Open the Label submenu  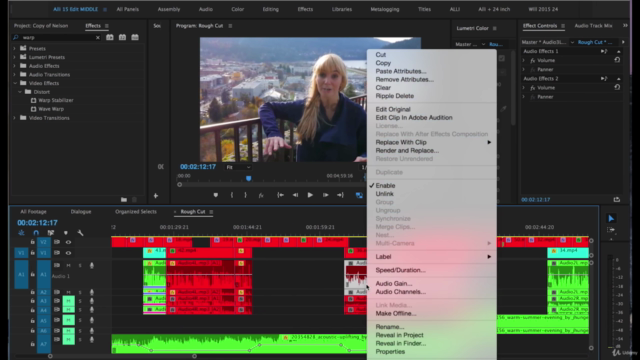(x=432, y=257)
